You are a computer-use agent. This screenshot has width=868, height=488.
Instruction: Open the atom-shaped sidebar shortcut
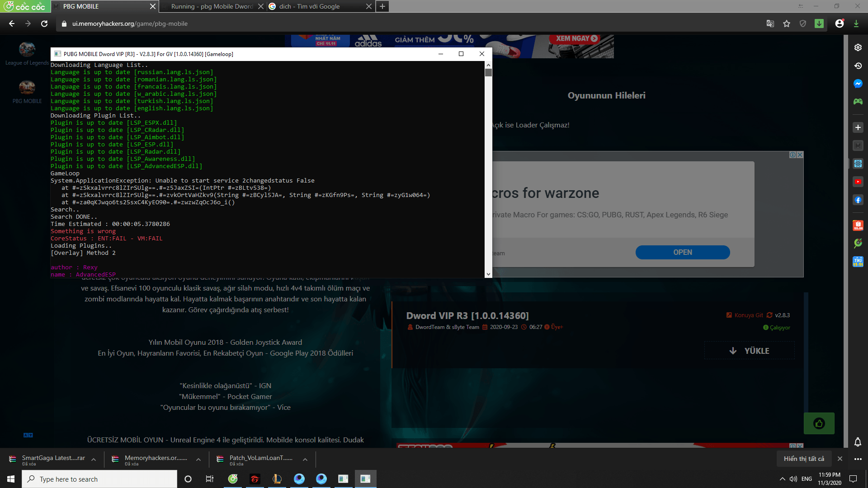(858, 164)
